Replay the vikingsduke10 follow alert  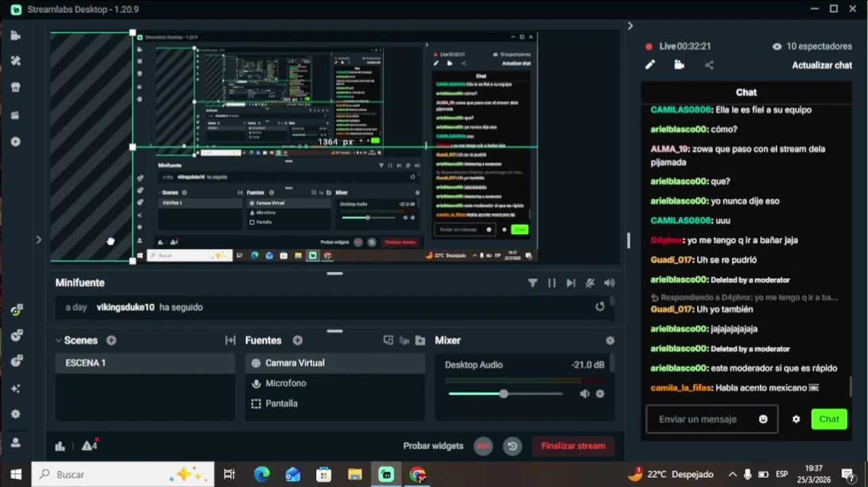coord(600,306)
